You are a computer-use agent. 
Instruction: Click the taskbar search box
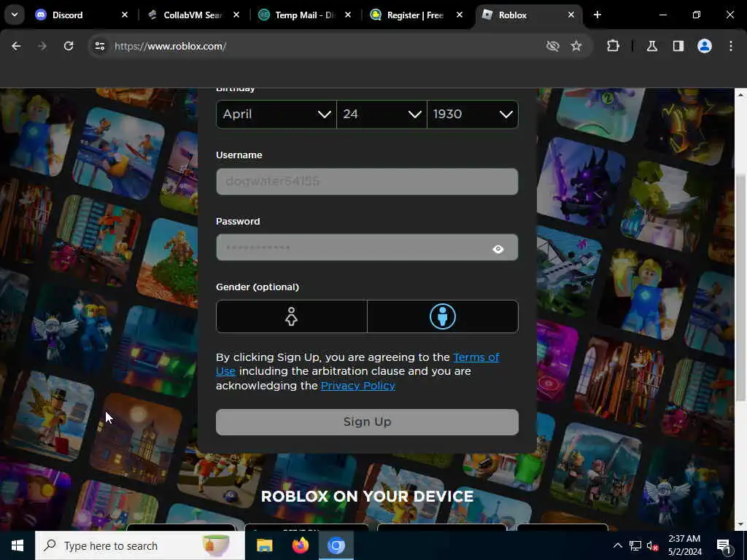pyautogui.click(x=139, y=545)
